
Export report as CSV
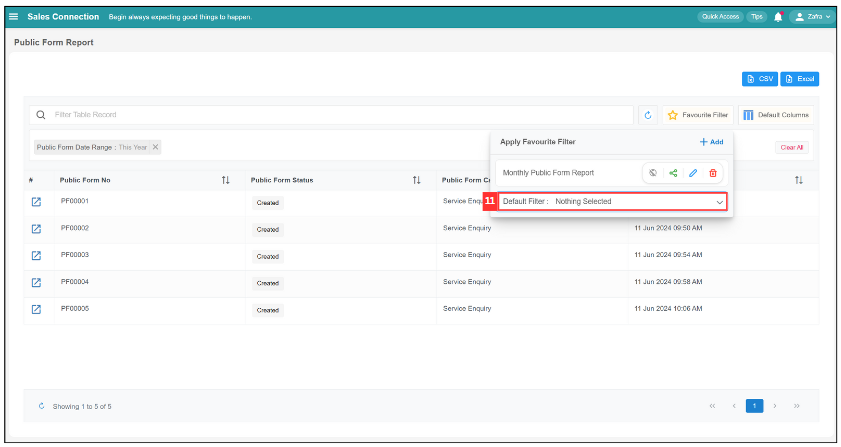(x=760, y=79)
